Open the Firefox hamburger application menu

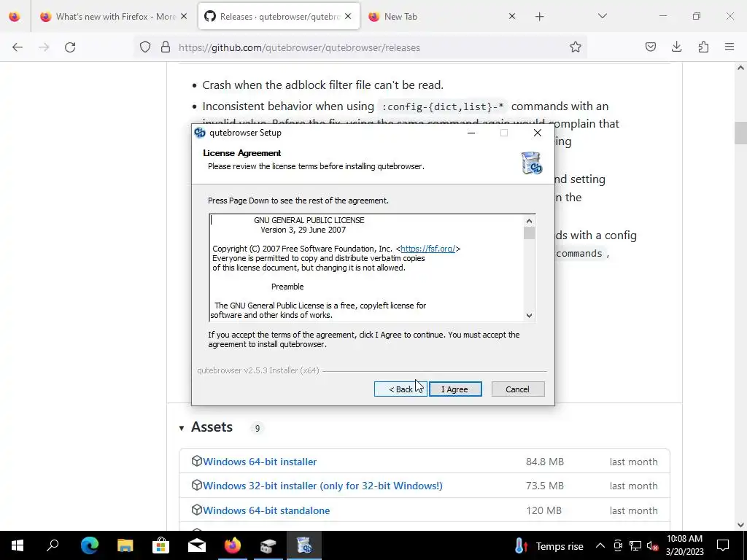coord(729,47)
